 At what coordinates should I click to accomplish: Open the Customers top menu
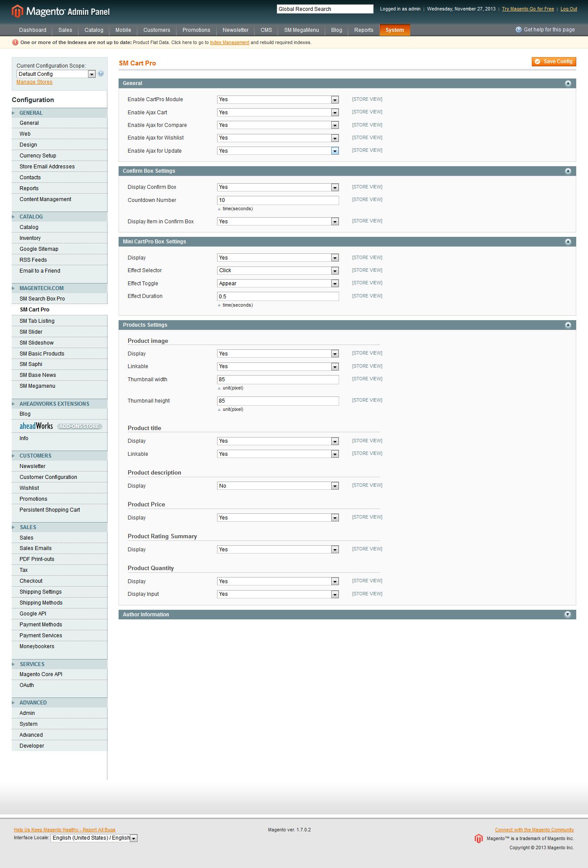tap(156, 30)
